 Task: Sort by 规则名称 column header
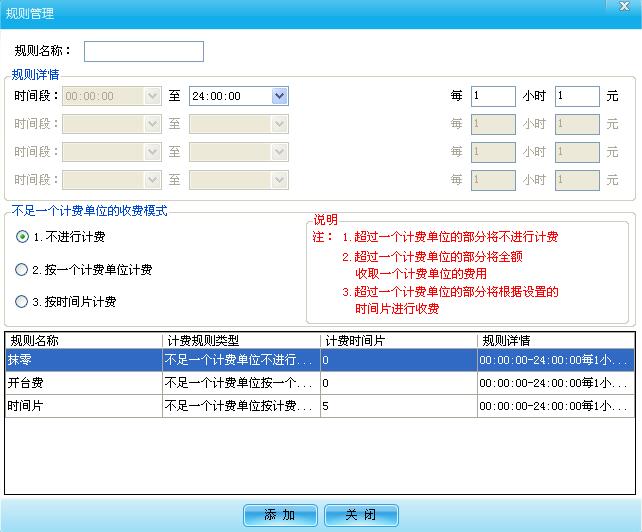(83, 340)
